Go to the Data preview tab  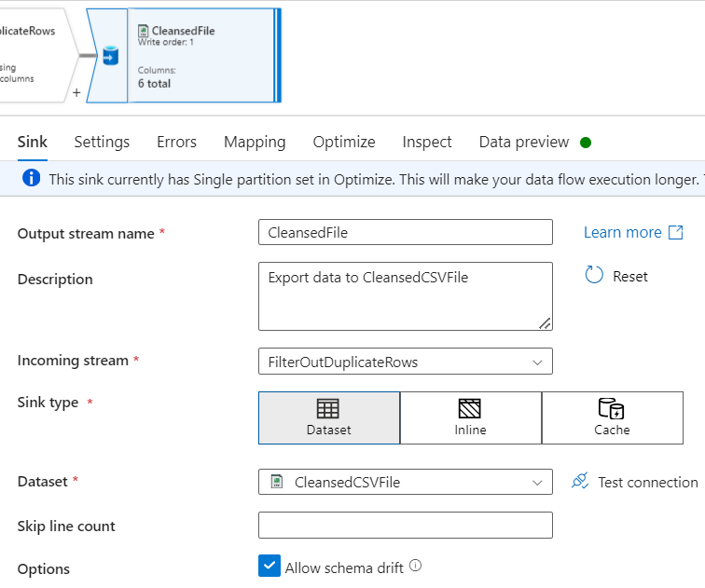524,142
